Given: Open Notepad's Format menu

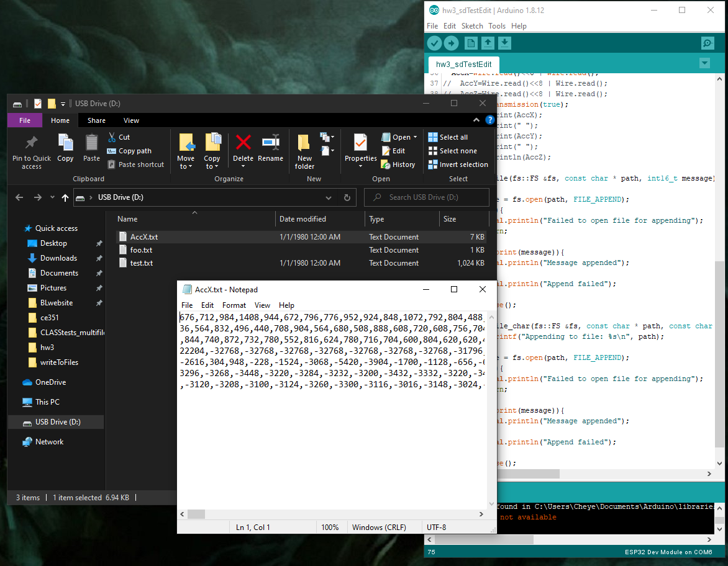Looking at the screenshot, I should [234, 305].
